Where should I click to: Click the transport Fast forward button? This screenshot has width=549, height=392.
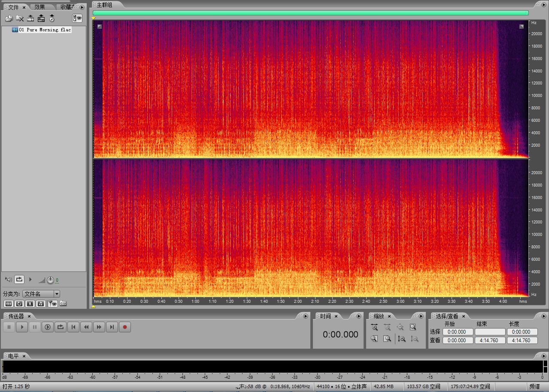pos(99,327)
